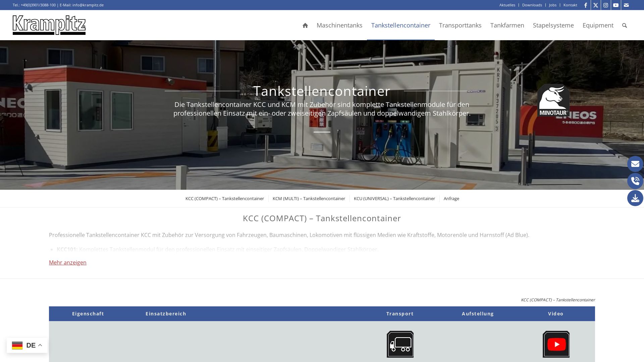Open the Equipment menu

point(598,25)
